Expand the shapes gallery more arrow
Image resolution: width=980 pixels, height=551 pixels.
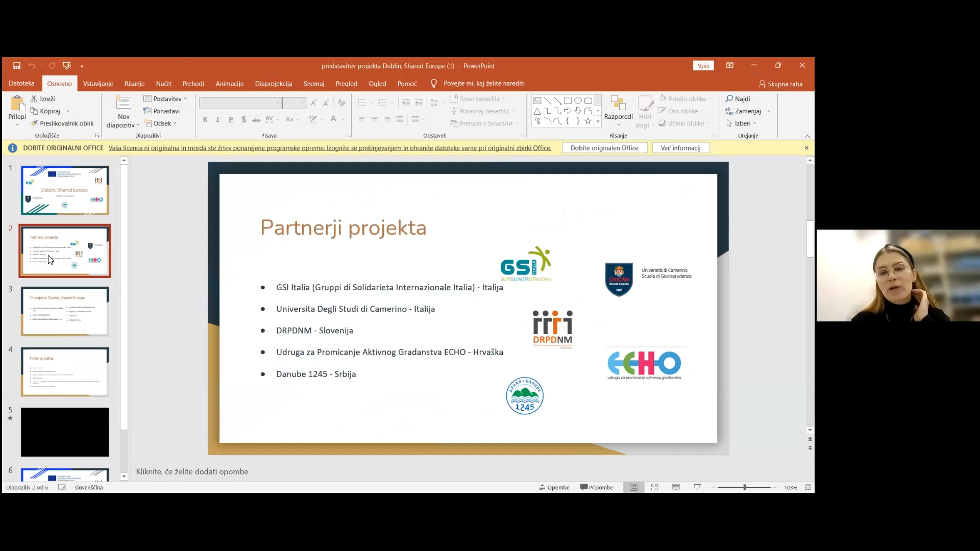[x=598, y=121]
